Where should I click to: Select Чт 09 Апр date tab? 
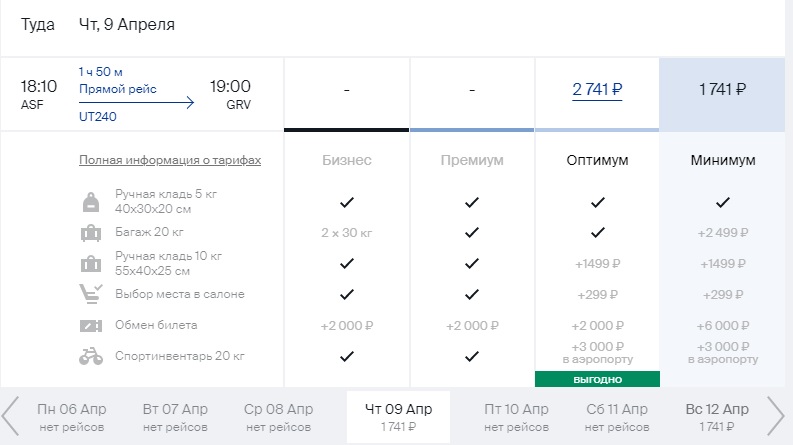point(398,417)
